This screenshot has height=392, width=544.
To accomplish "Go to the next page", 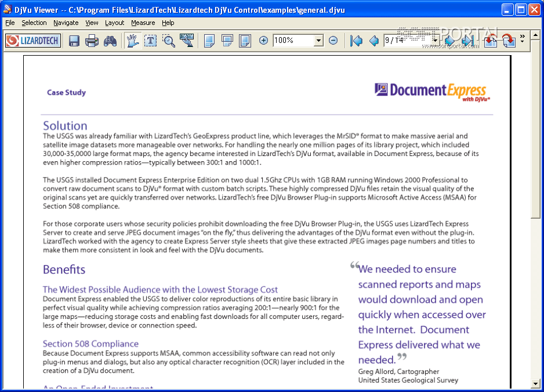I will point(449,41).
